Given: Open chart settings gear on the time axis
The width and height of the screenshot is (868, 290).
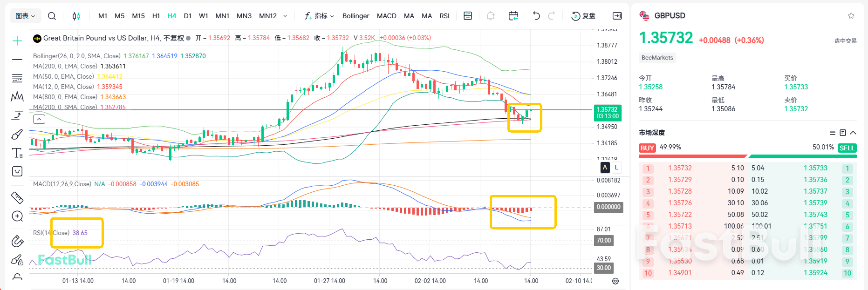Looking at the screenshot, I should [x=615, y=281].
